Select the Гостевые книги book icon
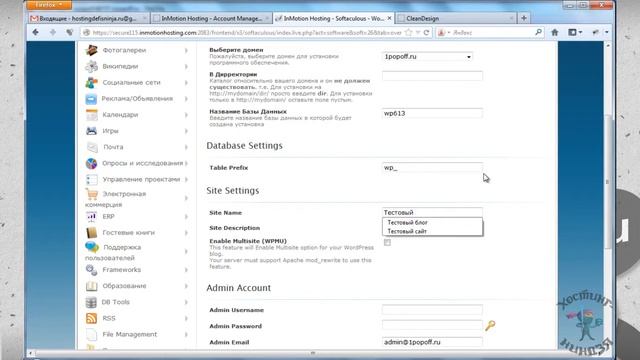Viewport: 640px width, 360px height. click(x=91, y=232)
